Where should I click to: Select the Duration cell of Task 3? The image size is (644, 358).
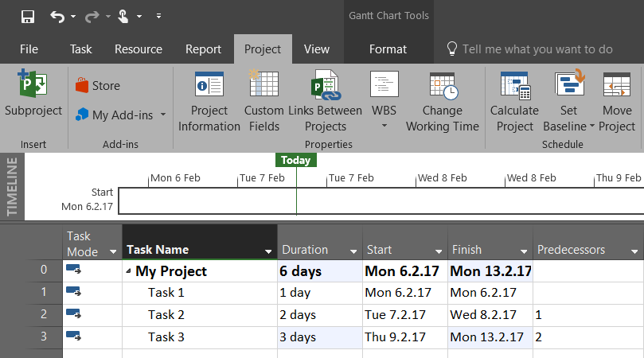pos(319,337)
